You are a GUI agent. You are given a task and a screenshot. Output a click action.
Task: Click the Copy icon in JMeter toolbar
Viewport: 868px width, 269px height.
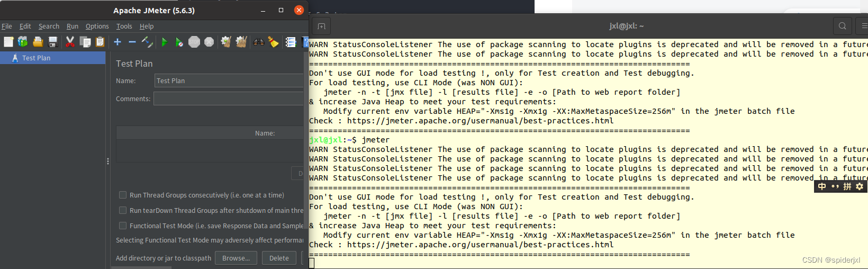pyautogui.click(x=85, y=42)
